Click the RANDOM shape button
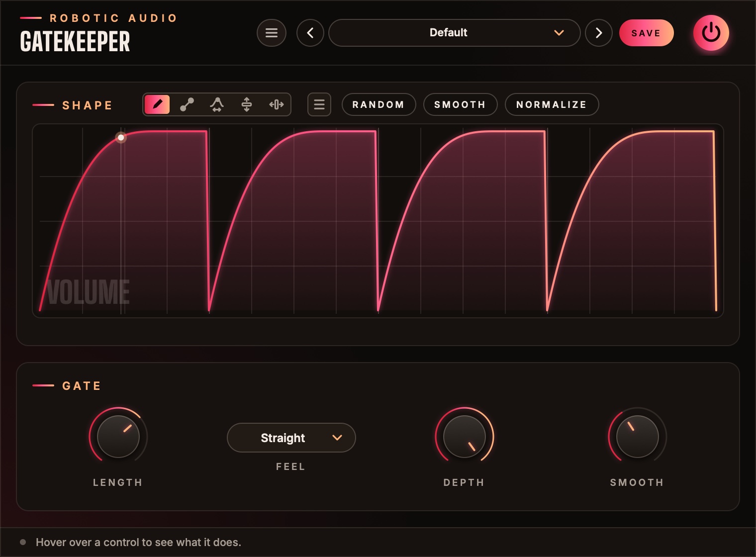This screenshot has width=756, height=557. coord(378,104)
